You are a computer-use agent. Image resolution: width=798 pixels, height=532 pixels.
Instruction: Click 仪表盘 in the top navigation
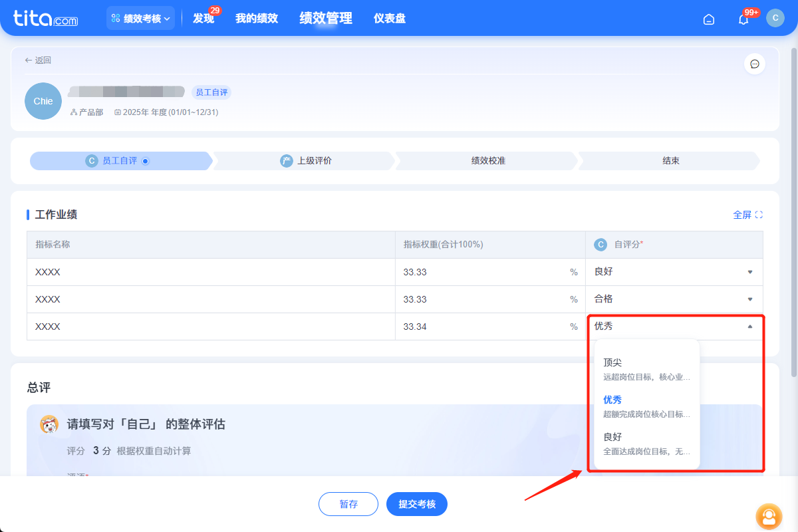coord(390,18)
